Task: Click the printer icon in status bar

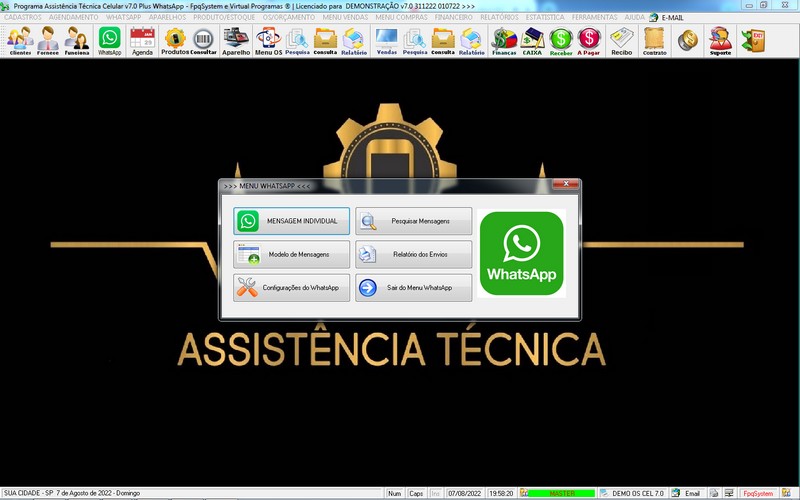Action: click(x=714, y=493)
